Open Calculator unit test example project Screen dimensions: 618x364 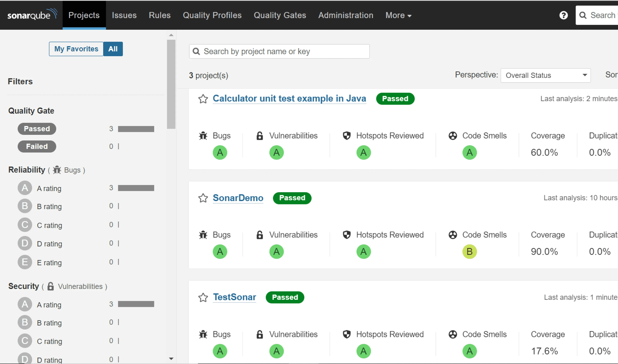point(289,98)
